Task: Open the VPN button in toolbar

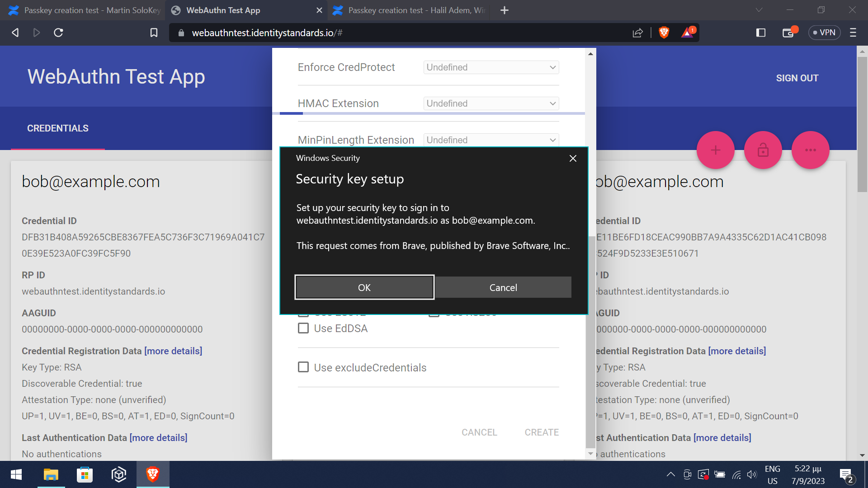Action: coord(824,33)
